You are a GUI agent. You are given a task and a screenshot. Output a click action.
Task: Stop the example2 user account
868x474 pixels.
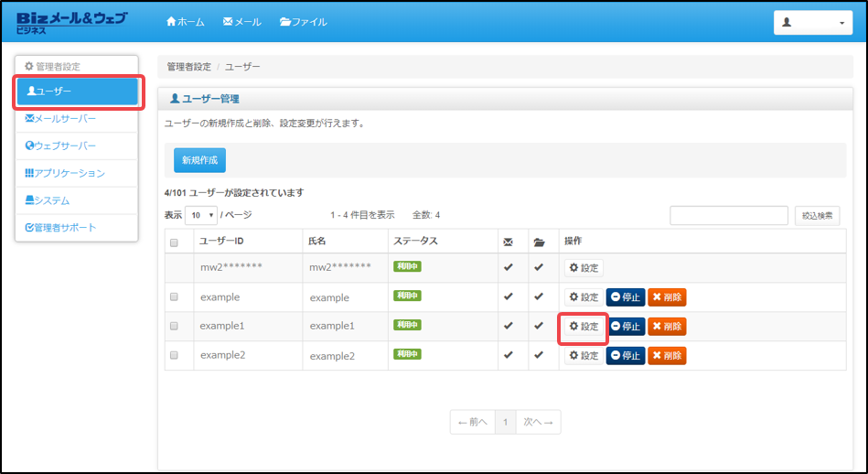(626, 355)
